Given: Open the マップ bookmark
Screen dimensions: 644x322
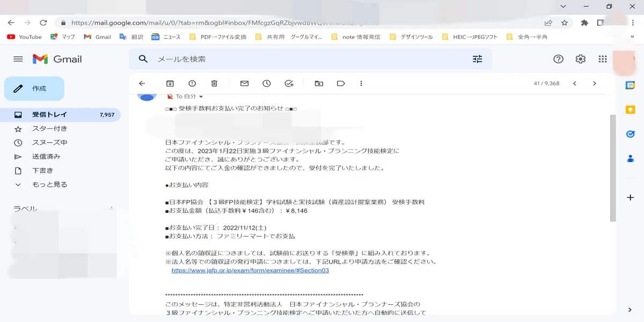Looking at the screenshot, I should (63, 37).
